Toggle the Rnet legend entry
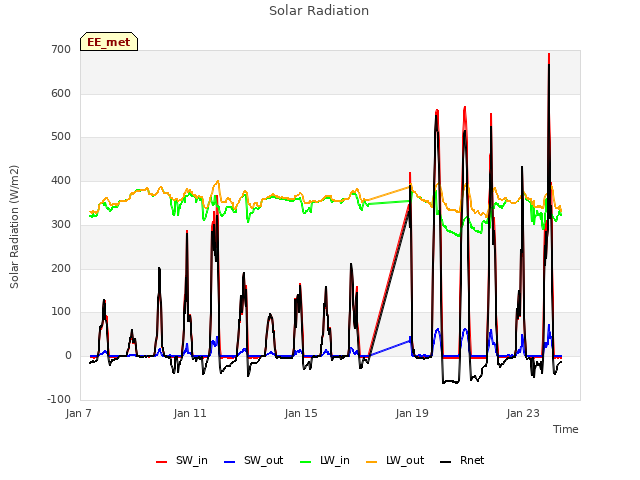The image size is (640, 480). [462, 460]
